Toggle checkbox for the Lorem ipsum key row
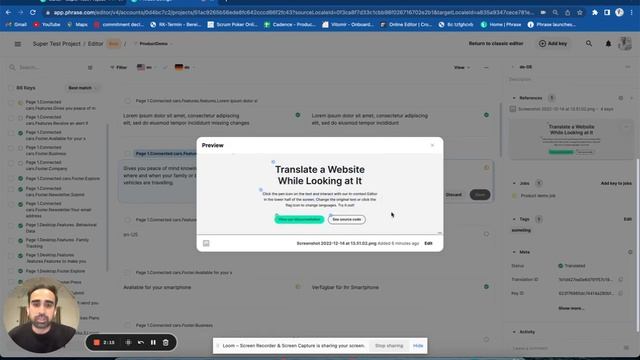The image size is (640, 360). (127, 100)
